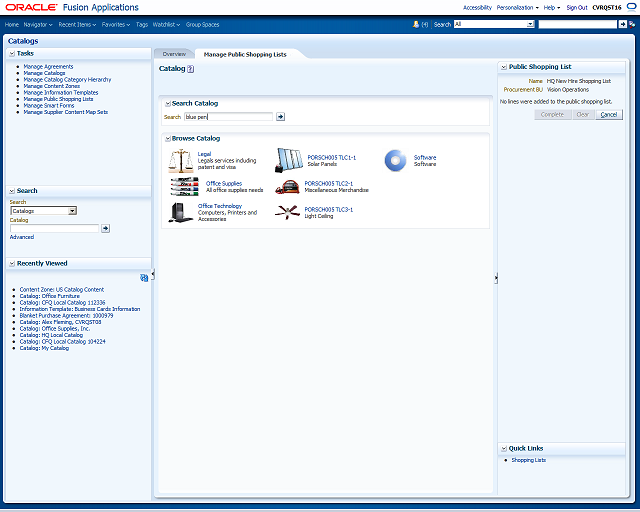Viewport: 640px width, 512px height.
Task: Click the Catalog help question mark icon
Action: coord(190,69)
